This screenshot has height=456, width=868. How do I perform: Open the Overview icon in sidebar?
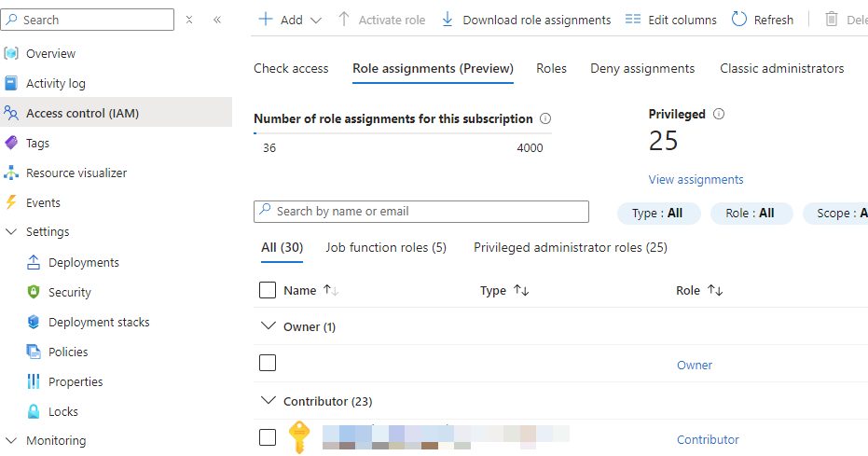coord(11,54)
